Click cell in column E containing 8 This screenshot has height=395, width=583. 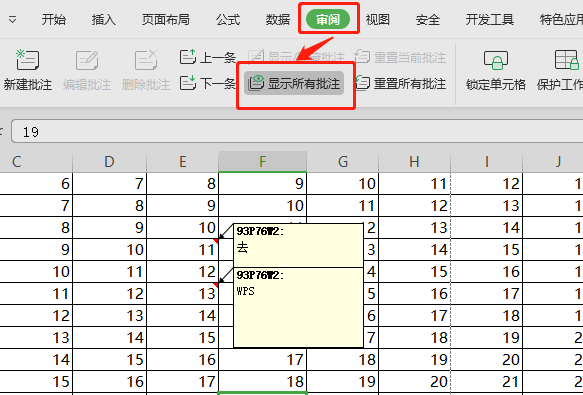click(183, 184)
